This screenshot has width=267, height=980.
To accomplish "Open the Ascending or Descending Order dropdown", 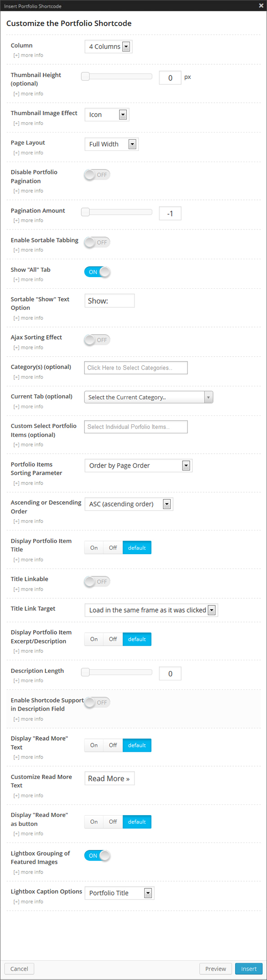I will pyautogui.click(x=129, y=504).
